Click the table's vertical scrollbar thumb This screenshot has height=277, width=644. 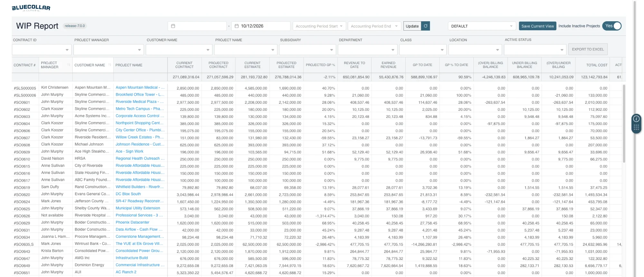tap(624, 124)
